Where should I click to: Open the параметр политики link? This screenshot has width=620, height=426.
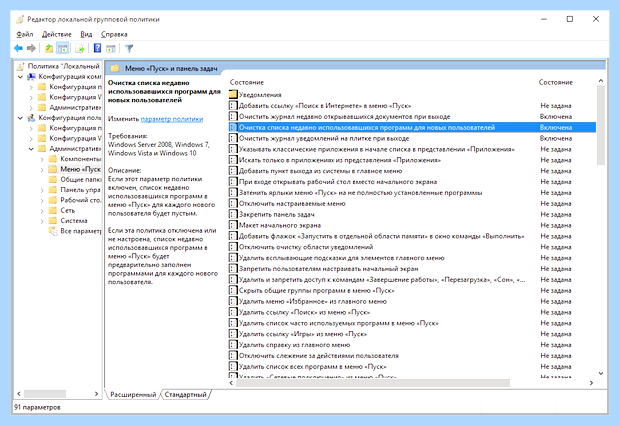[x=172, y=119]
